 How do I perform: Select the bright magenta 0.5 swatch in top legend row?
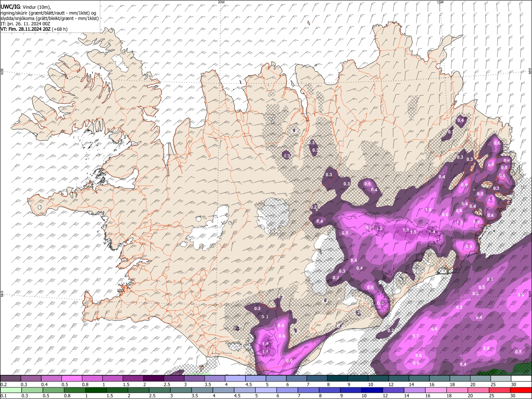pyautogui.click(x=72, y=378)
